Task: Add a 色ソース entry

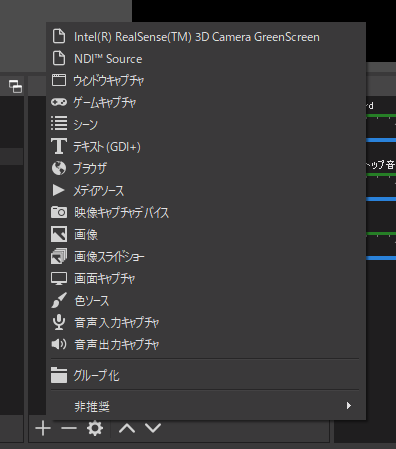Action: pyautogui.click(x=206, y=300)
